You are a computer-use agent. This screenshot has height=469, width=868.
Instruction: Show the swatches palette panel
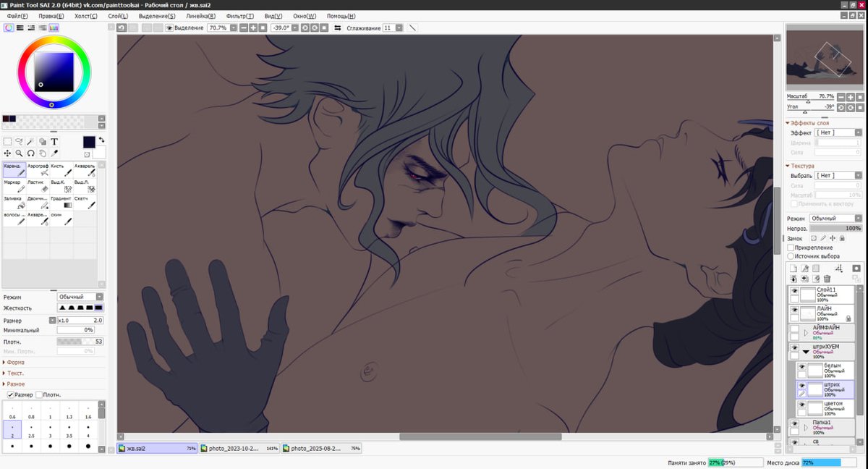[54, 28]
